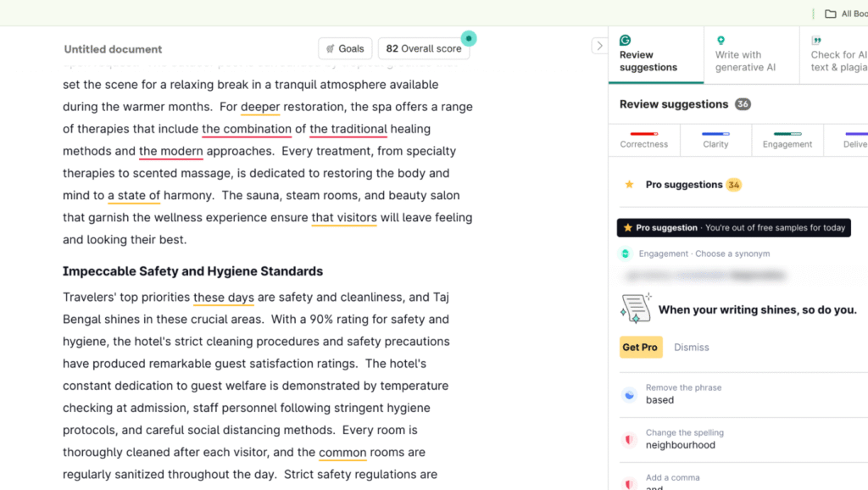
Task: Click the lightbulb icon for generative AI
Action: coord(721,40)
